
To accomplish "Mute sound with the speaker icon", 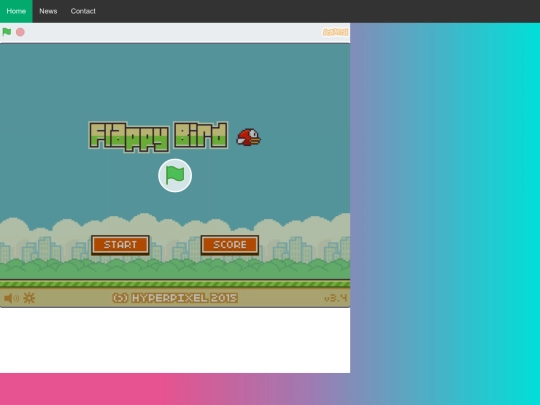I will 11,298.
